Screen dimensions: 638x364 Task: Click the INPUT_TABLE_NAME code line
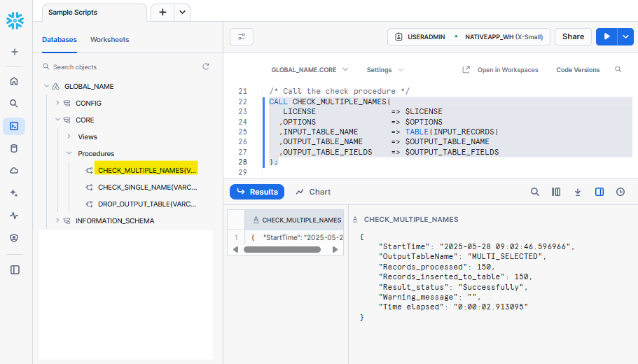coord(388,132)
